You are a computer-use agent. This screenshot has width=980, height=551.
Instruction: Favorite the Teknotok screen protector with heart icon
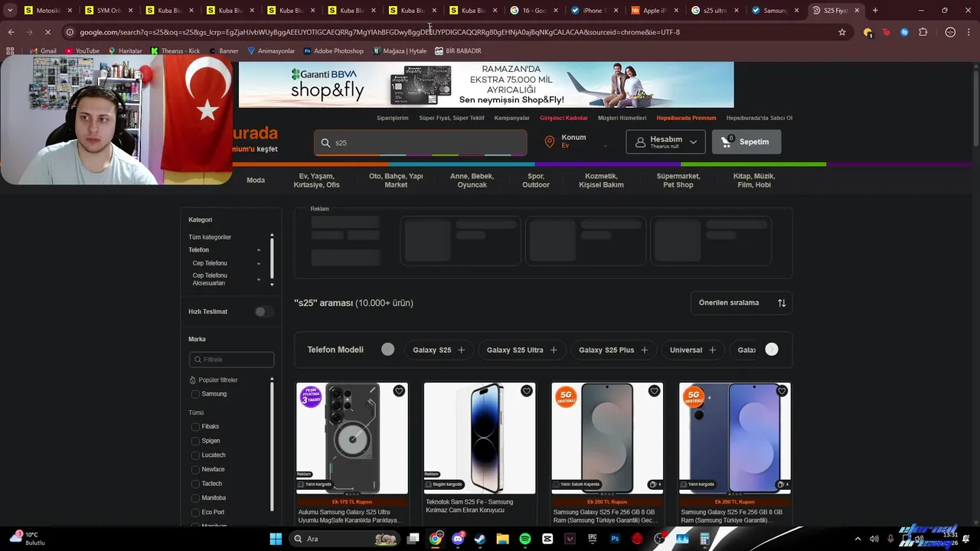coord(526,391)
